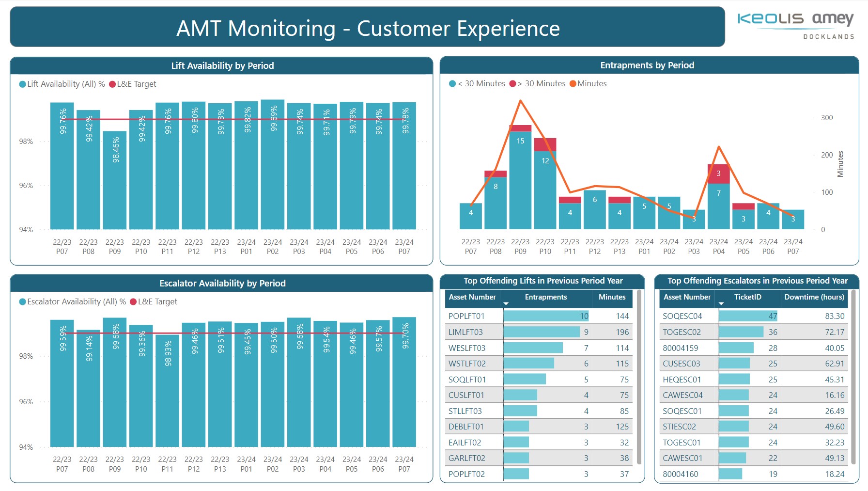
Task: Click the sort arrow under Entrapments column
Action: [506, 304]
